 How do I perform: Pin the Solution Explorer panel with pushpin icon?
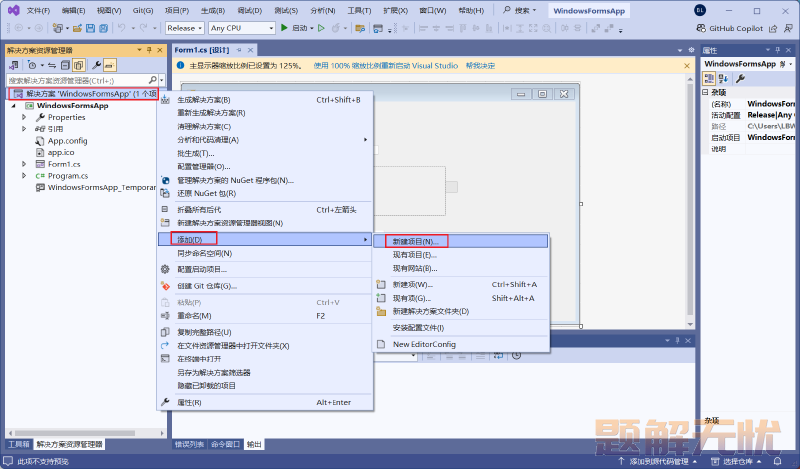pyautogui.click(x=149, y=50)
